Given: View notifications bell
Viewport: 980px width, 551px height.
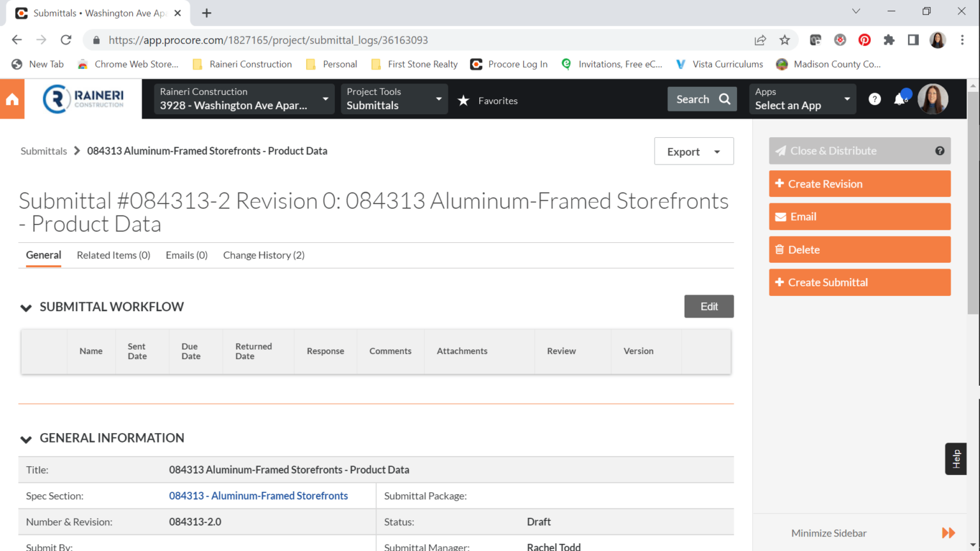Looking at the screenshot, I should coord(900,99).
